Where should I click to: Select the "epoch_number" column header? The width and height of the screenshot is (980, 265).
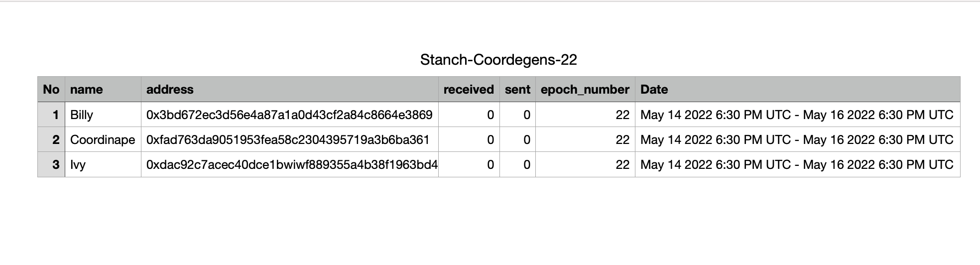pyautogui.click(x=585, y=90)
